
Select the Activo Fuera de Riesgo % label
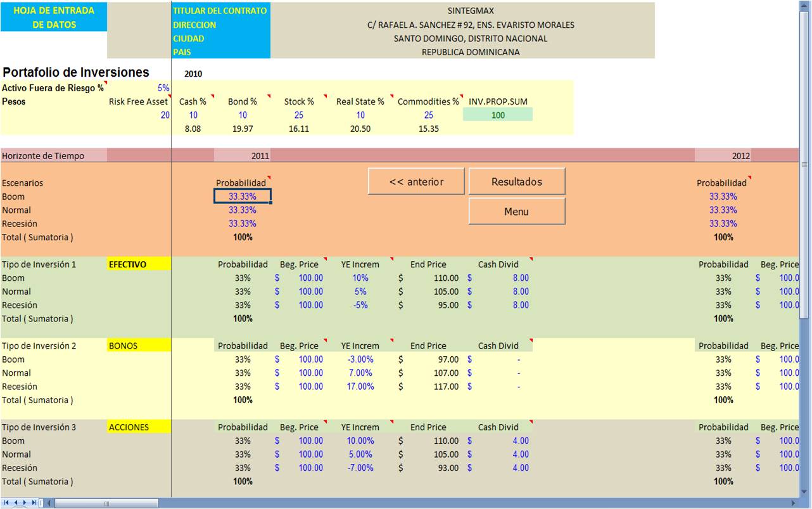click(x=53, y=88)
